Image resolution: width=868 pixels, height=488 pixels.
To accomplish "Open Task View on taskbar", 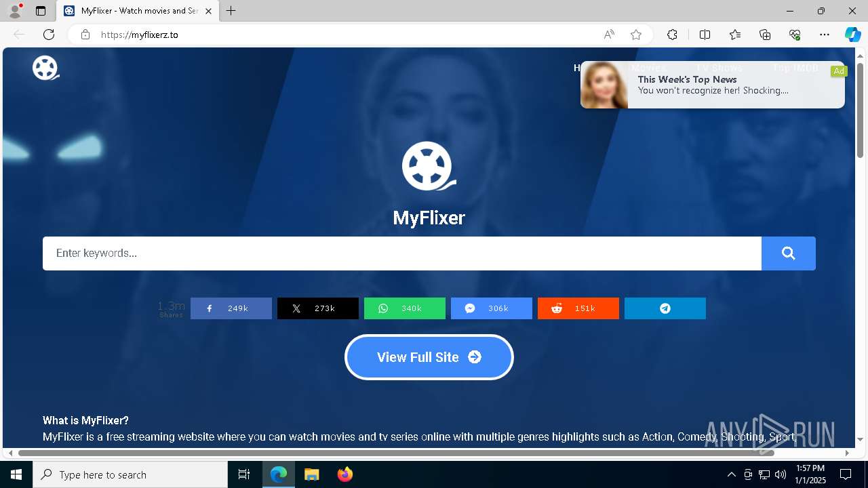I will (x=244, y=474).
